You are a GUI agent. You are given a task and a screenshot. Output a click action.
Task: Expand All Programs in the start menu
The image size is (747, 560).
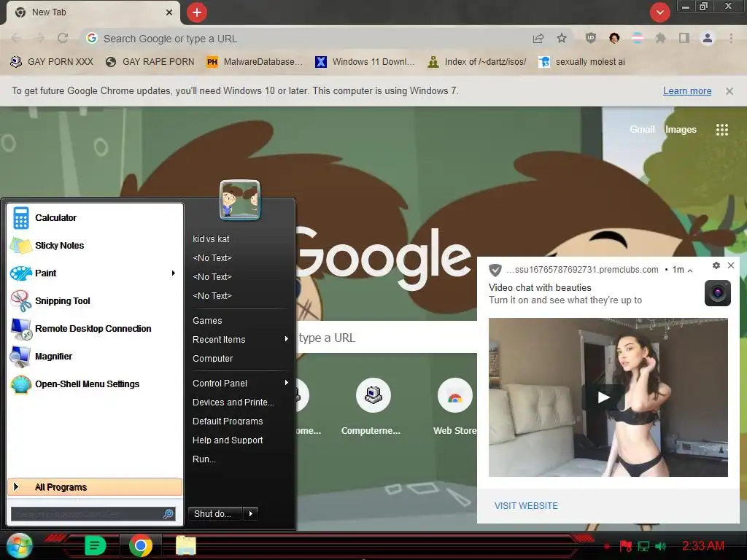95,487
